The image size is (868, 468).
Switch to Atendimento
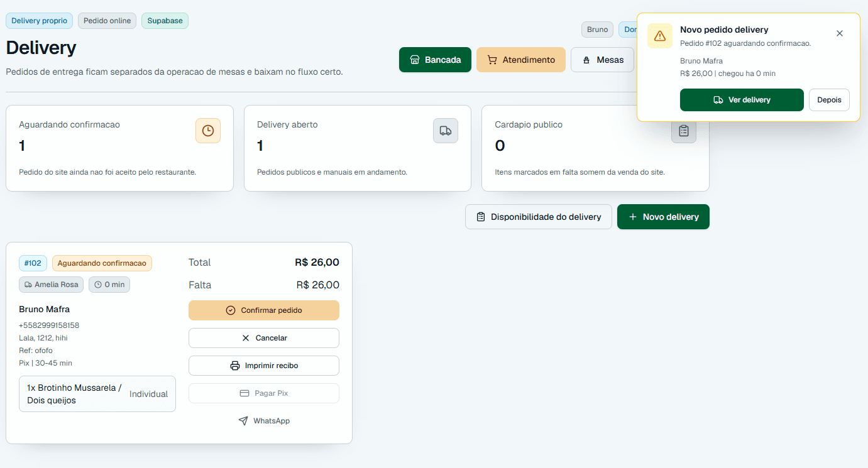pos(521,60)
